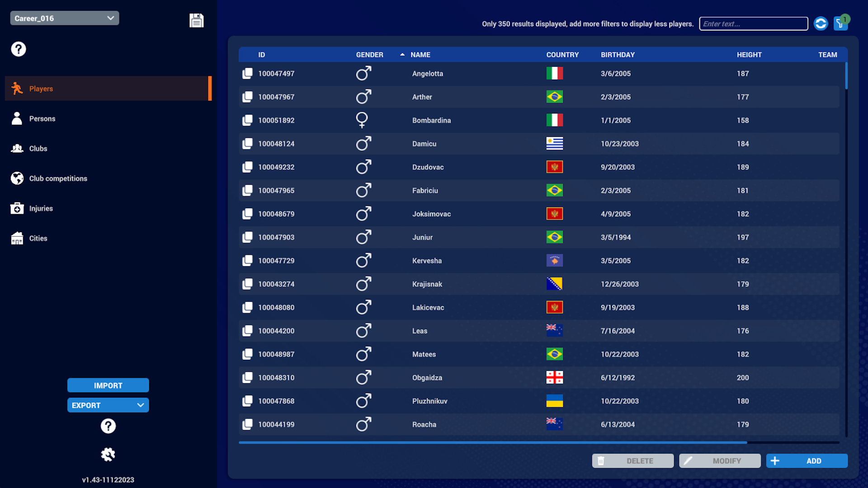The height and width of the screenshot is (488, 868).
Task: Open settings gear icon in sidebar
Action: click(x=108, y=454)
